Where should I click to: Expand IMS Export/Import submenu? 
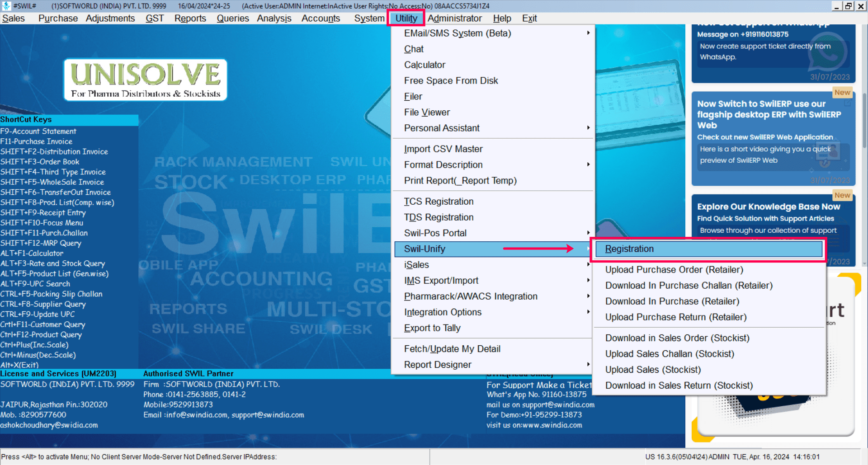coord(493,281)
